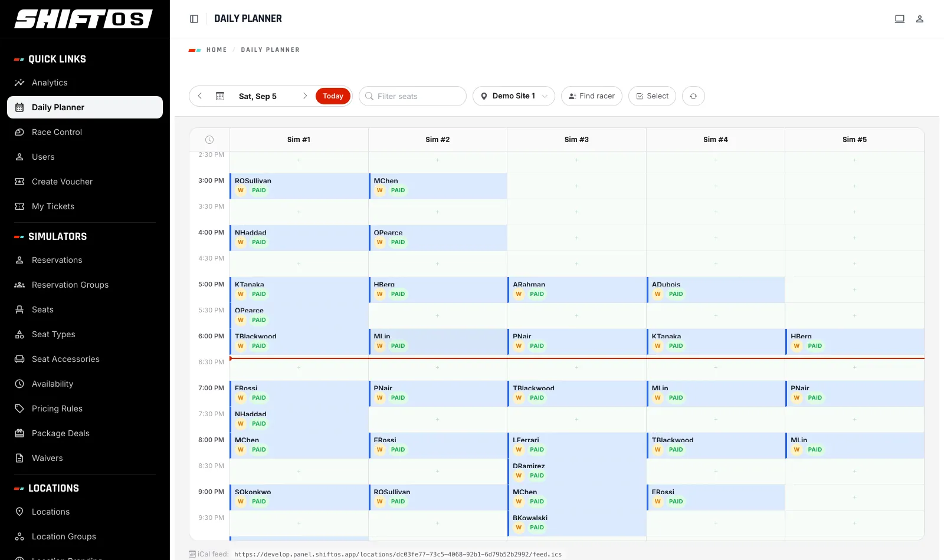
Task: Open Race Control in sidebar
Action: [x=85, y=132]
